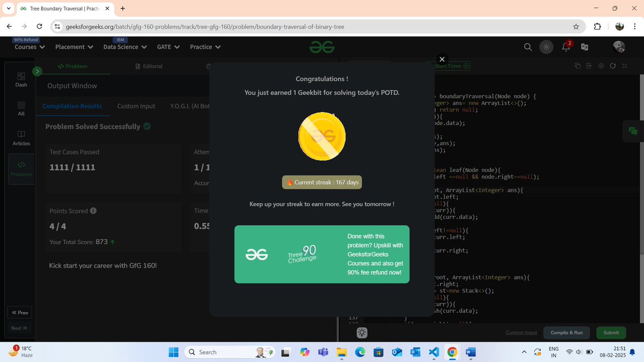Click the copy code icon in editor
The width and height of the screenshot is (644, 362).
(x=577, y=66)
